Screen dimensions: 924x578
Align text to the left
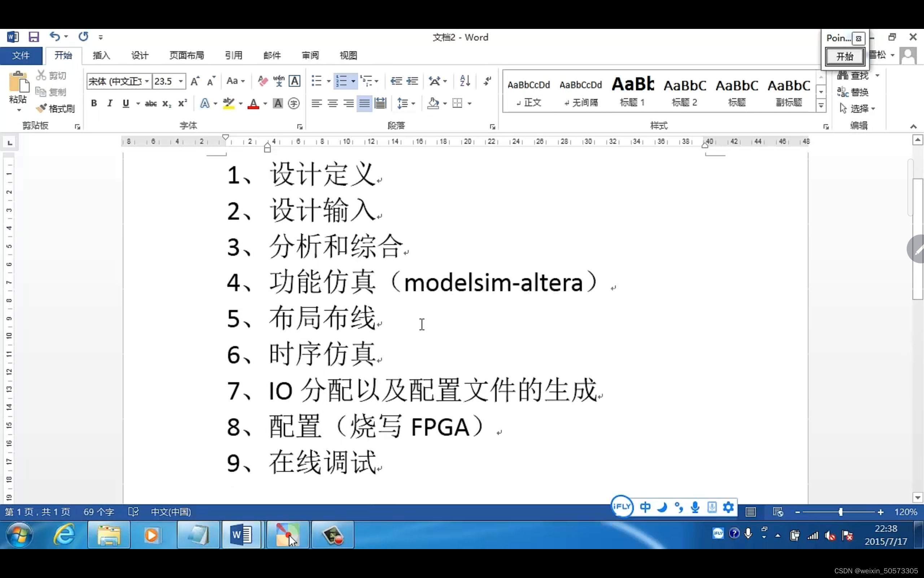pos(317,103)
